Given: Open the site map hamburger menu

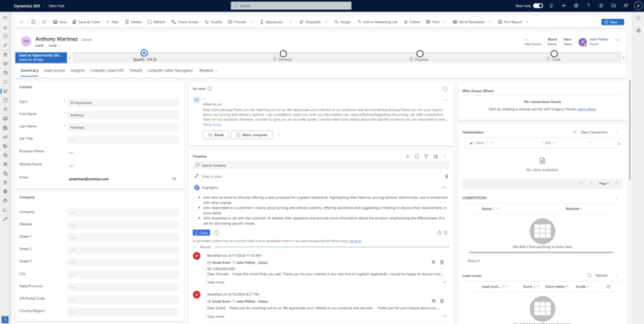Looking at the screenshot, I should point(5,17).
